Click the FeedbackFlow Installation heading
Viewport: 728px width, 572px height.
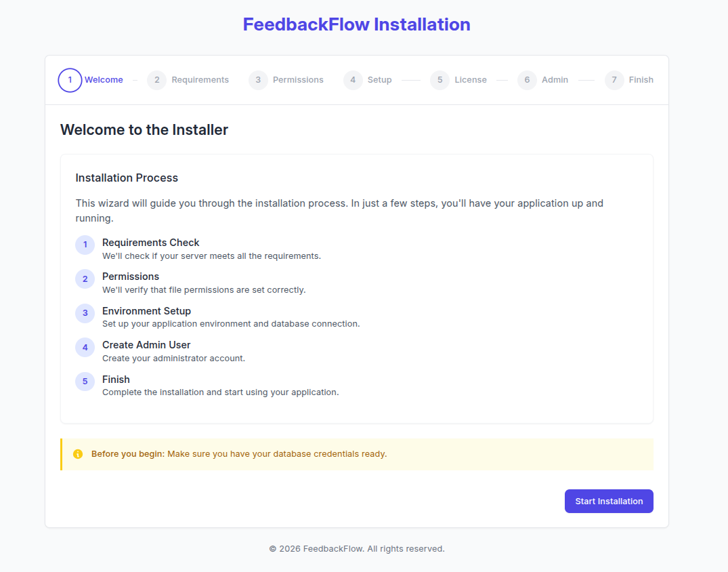click(x=357, y=24)
